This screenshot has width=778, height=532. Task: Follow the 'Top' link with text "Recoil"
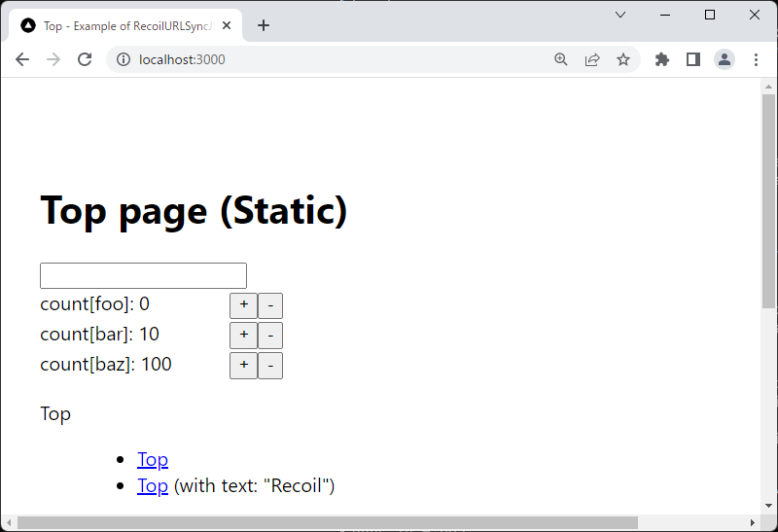point(153,486)
